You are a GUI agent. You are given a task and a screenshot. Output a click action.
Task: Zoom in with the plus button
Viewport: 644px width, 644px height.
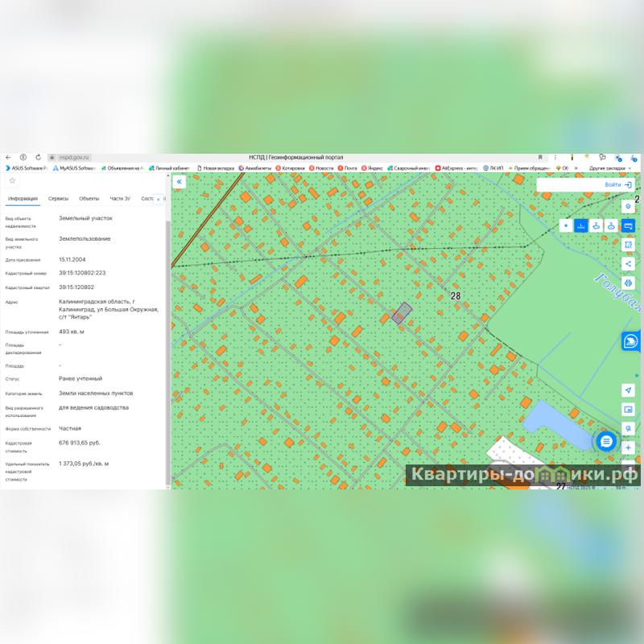(629, 448)
